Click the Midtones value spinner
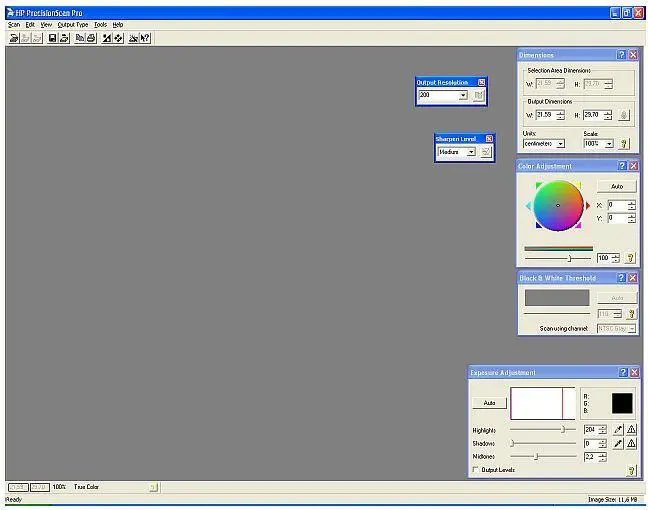 point(603,457)
